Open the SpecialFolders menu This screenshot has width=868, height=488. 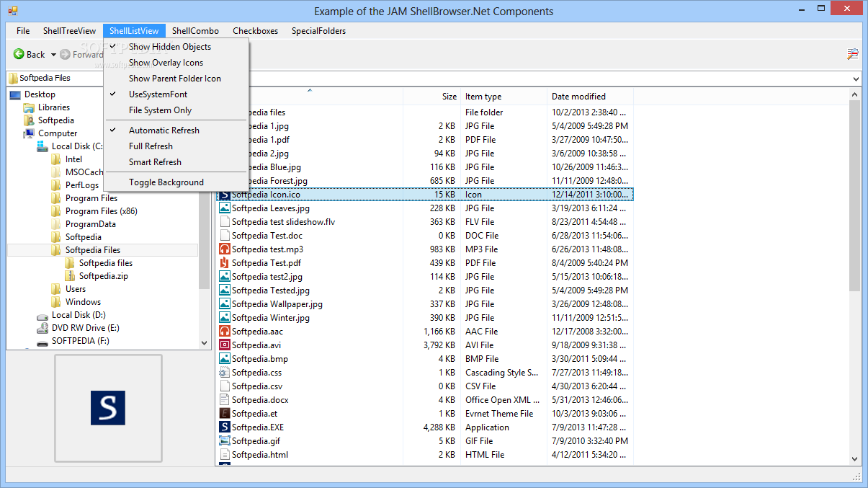(318, 31)
